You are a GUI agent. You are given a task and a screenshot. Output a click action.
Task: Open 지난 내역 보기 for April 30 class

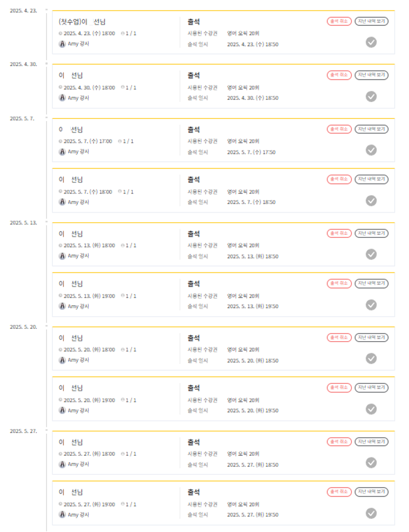coord(371,75)
